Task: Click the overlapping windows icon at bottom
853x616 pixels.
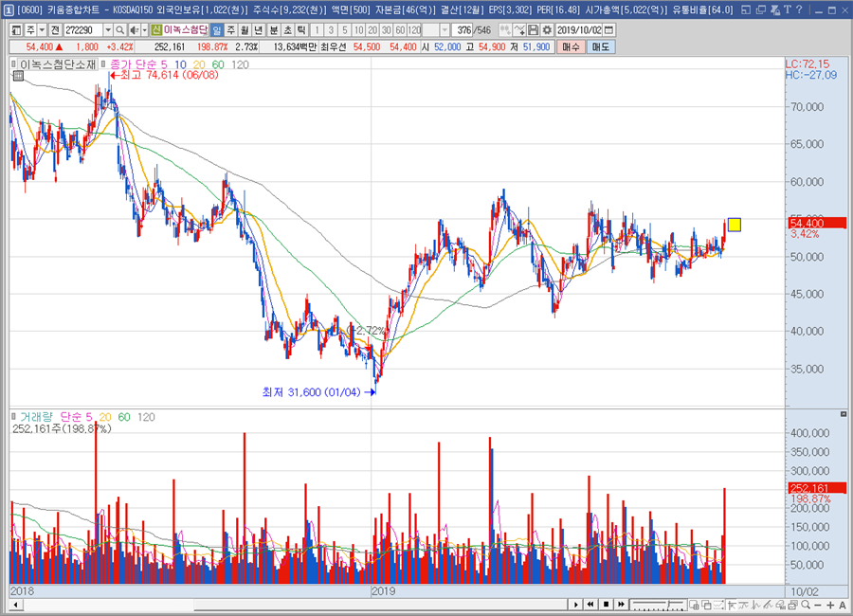Action: point(707,605)
